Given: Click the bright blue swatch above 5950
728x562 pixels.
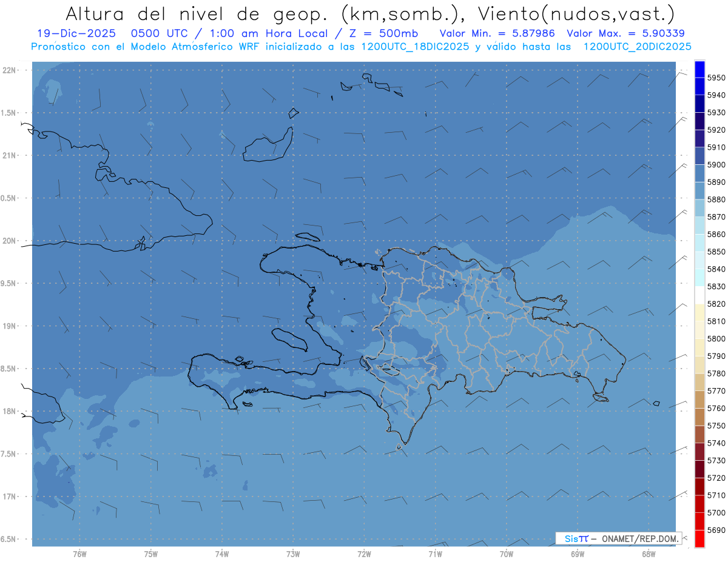Looking at the screenshot, I should 699,69.
